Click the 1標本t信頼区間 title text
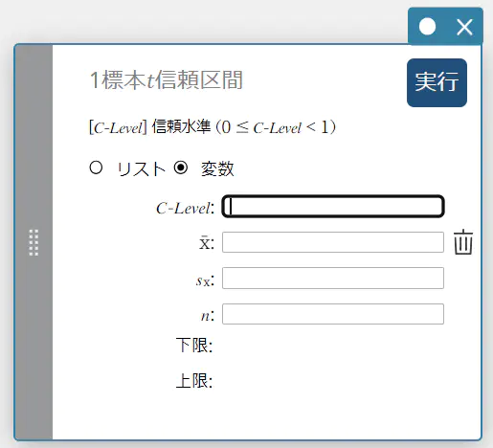The image size is (493, 448). coord(167,79)
